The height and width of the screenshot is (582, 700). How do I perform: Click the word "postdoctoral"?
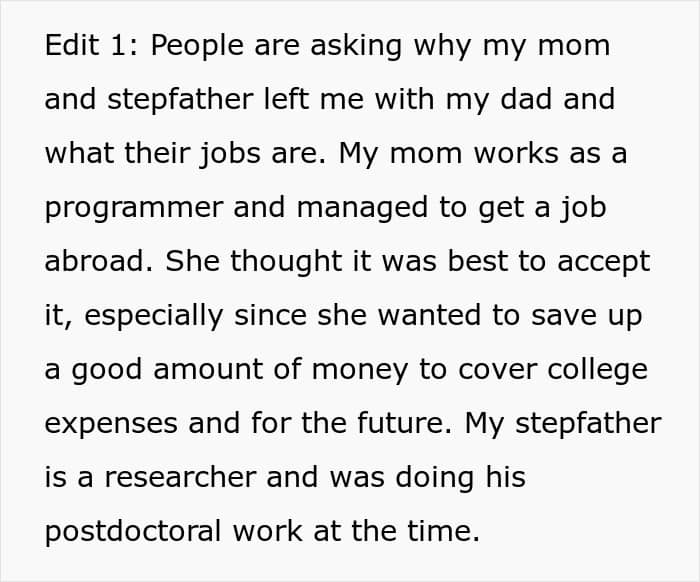[x=133, y=532]
